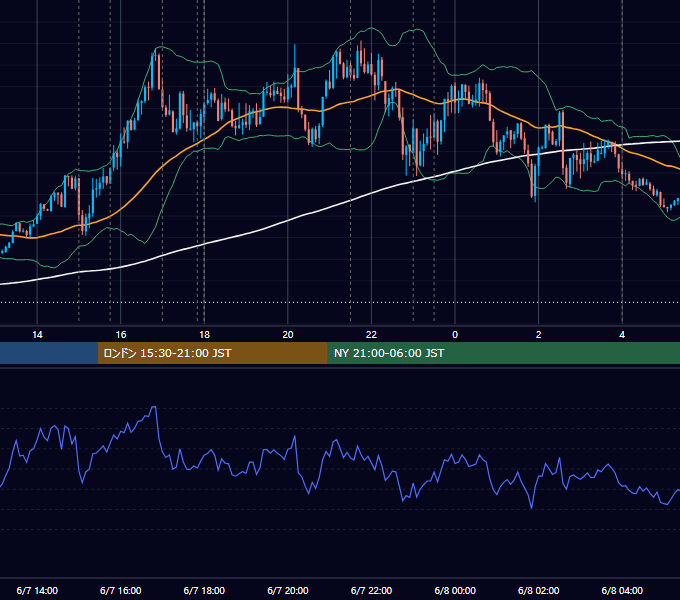The width and height of the screenshot is (680, 600).
Task: Click the 2 hour label on the price chart axis
Action: pos(539,335)
